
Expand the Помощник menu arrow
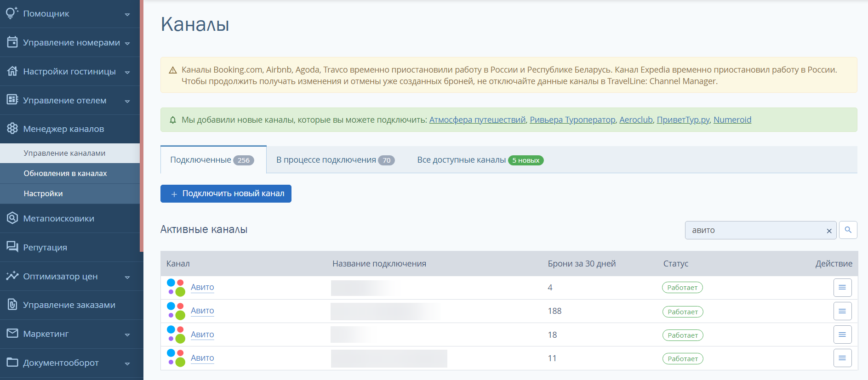pos(127,14)
